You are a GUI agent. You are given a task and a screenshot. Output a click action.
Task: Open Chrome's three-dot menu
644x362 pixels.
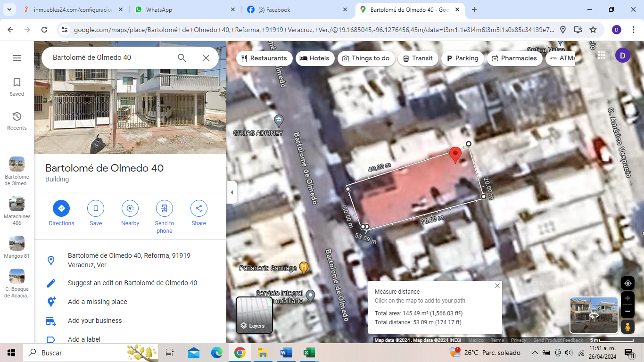[x=633, y=30]
